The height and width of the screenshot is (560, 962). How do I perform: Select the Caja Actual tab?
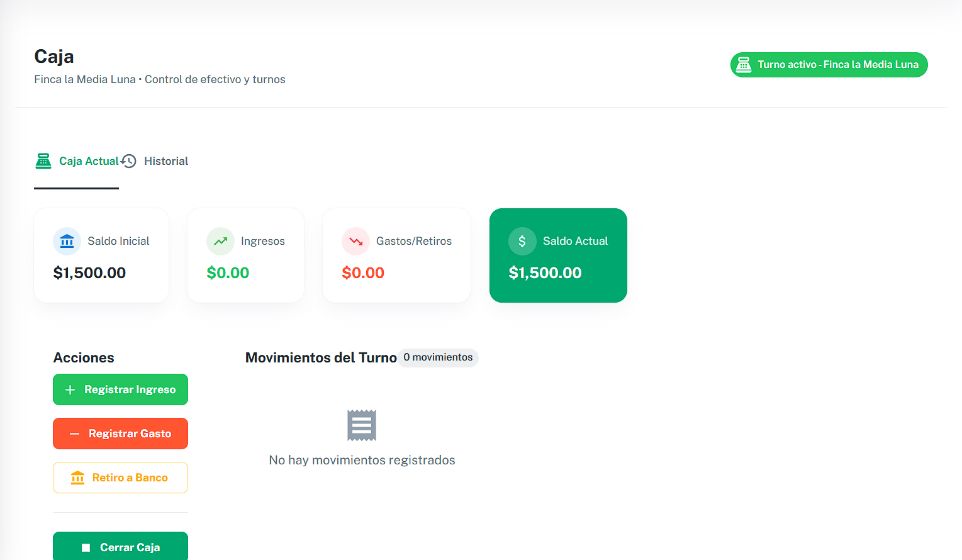coord(88,160)
